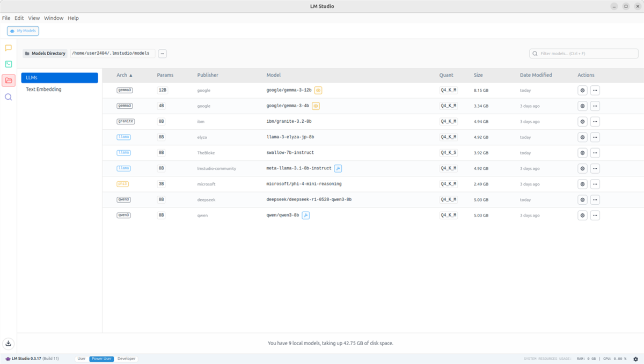Click the vision eye badge on gemma-3-12b
The image size is (644, 364).
[318, 90]
